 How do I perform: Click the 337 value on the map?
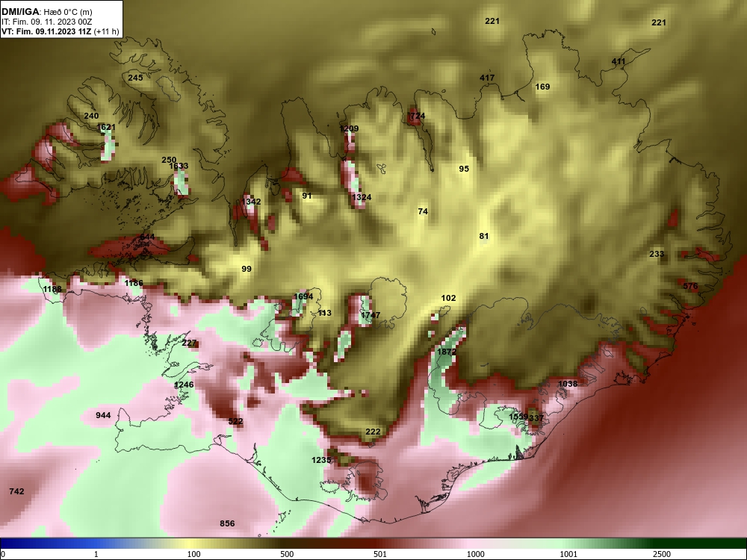(536, 418)
